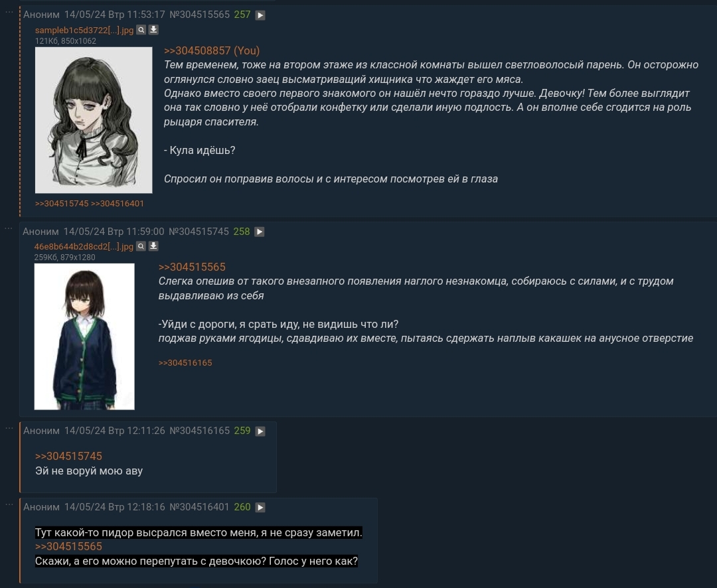Click the play arrow on post 260

tap(260, 507)
